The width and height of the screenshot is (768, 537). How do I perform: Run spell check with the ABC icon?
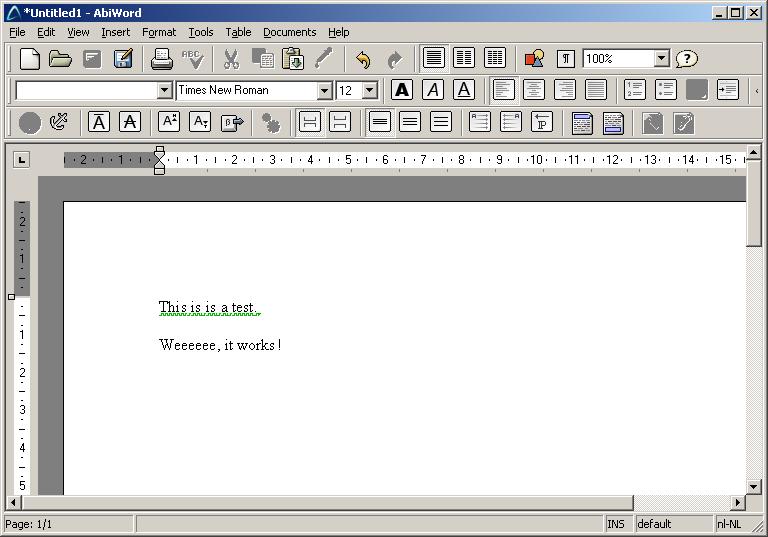pyautogui.click(x=192, y=59)
